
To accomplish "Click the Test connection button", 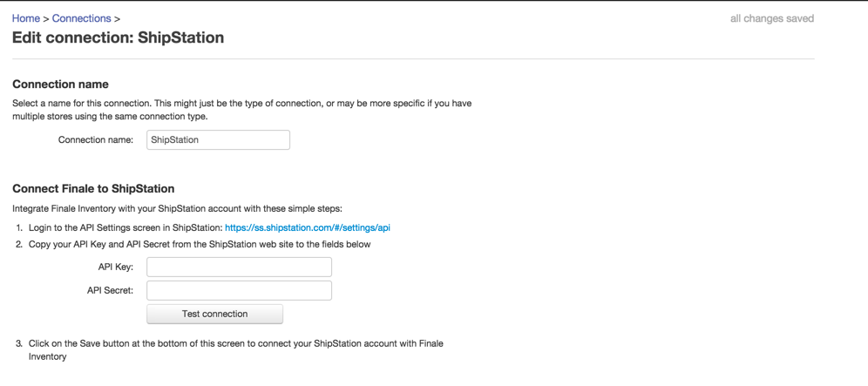I will (x=214, y=314).
